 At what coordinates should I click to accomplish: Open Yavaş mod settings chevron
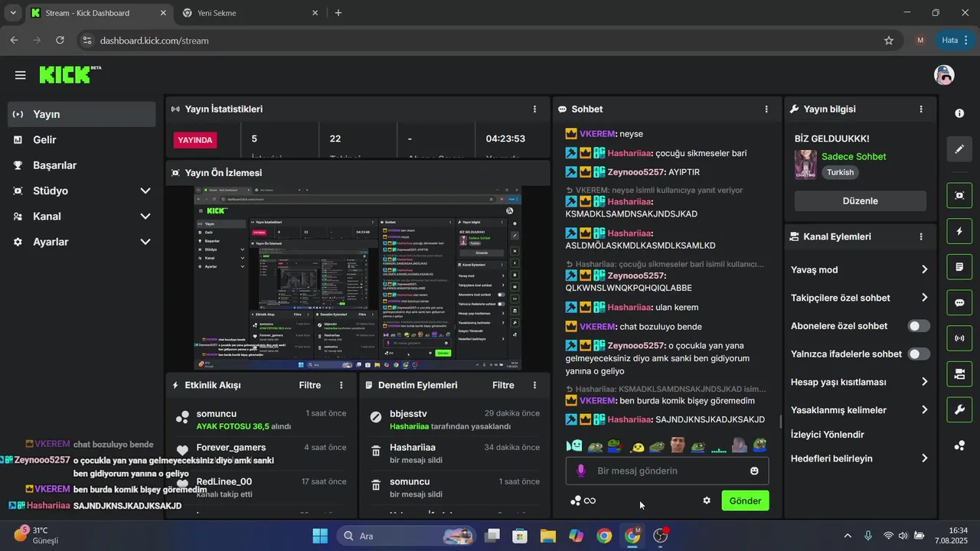click(924, 269)
